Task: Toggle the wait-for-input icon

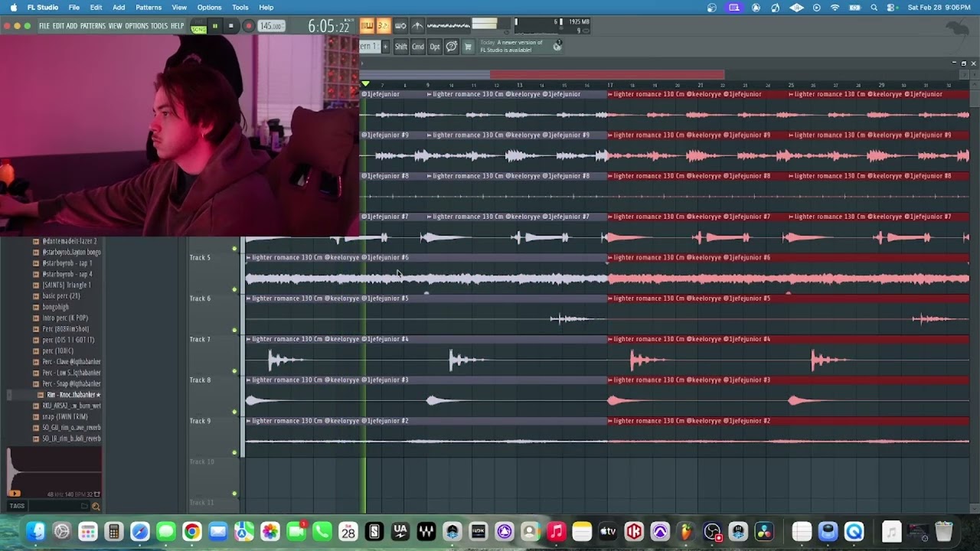Action: tap(400, 26)
